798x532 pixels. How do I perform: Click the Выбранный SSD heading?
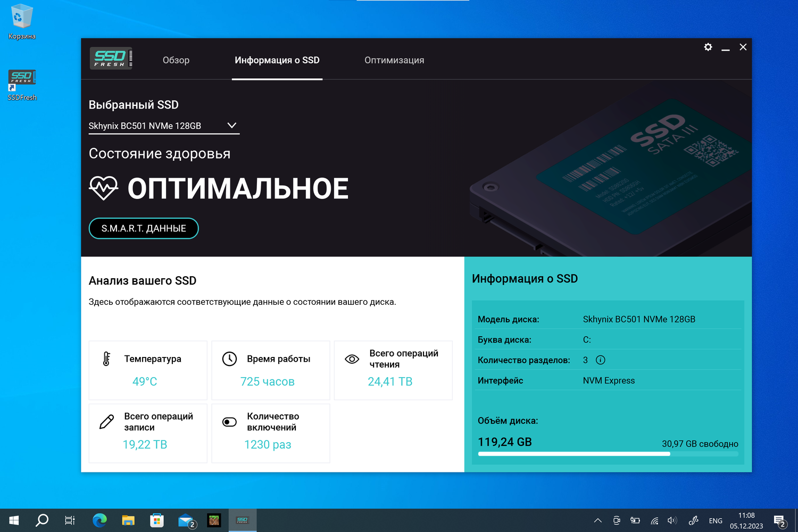tap(134, 105)
